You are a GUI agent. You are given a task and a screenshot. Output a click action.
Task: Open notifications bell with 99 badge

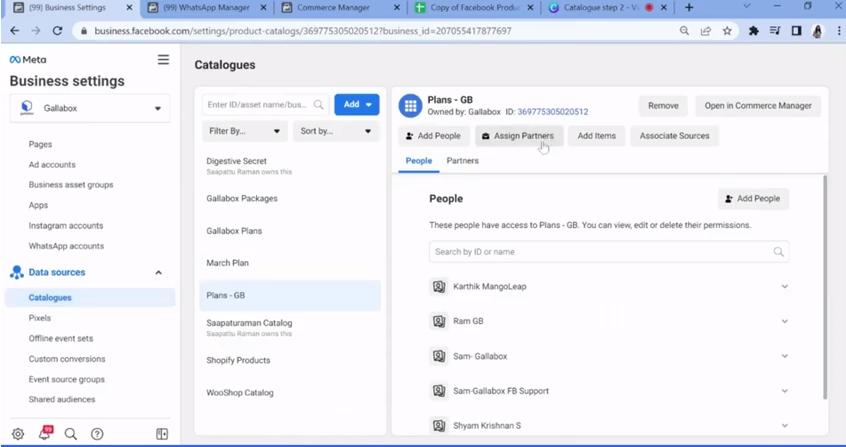(45, 433)
